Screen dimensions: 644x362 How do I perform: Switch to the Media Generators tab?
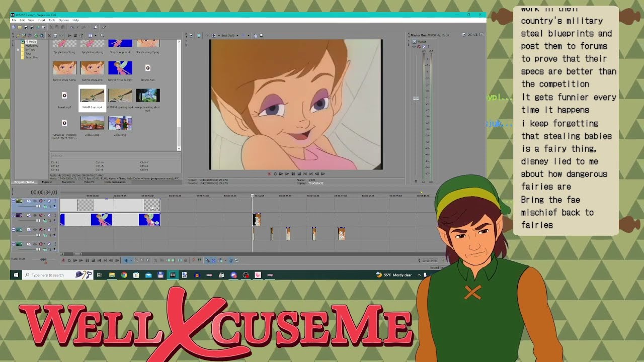(115, 182)
